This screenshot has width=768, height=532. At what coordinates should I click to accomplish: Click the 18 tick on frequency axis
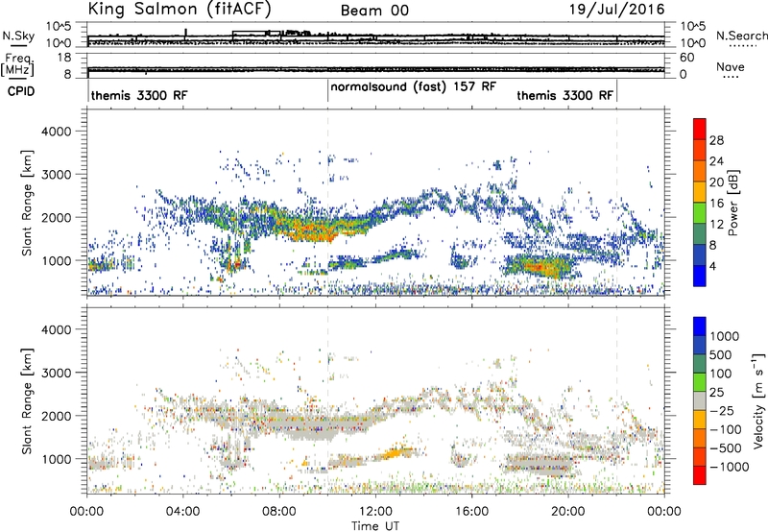click(x=64, y=58)
